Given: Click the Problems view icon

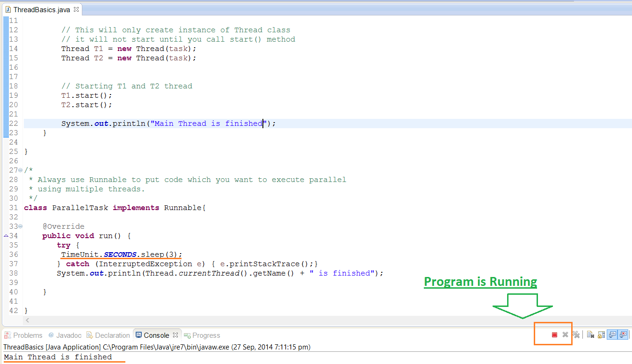Looking at the screenshot, I should coord(8,335).
